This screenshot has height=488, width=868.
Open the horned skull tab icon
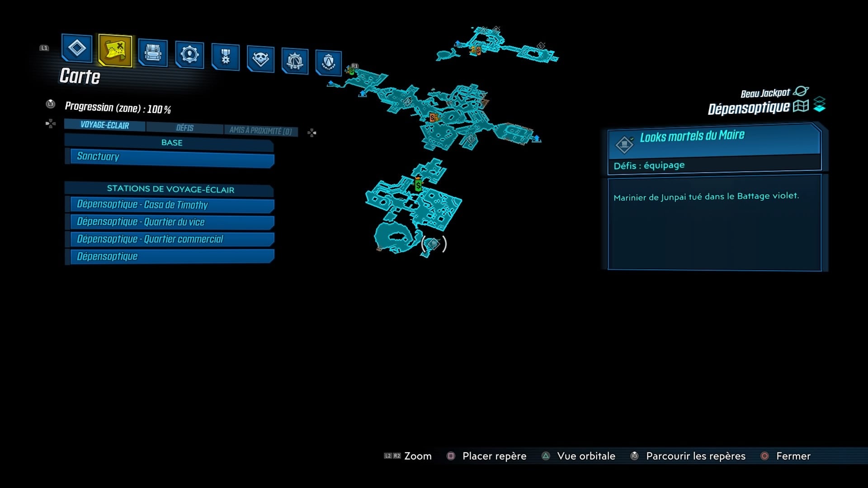pos(260,59)
